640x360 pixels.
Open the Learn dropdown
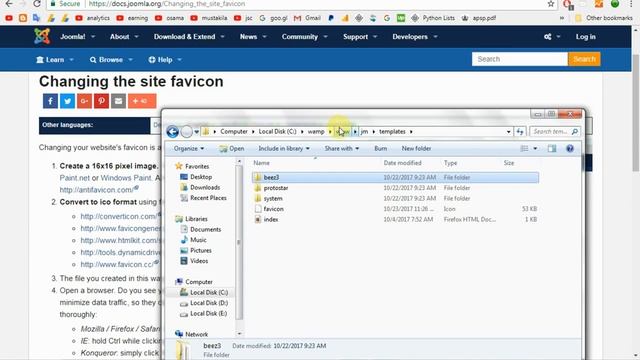point(55,60)
